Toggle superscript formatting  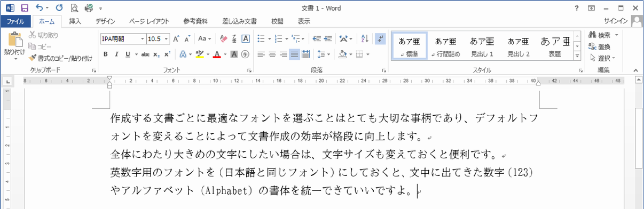[168, 54]
